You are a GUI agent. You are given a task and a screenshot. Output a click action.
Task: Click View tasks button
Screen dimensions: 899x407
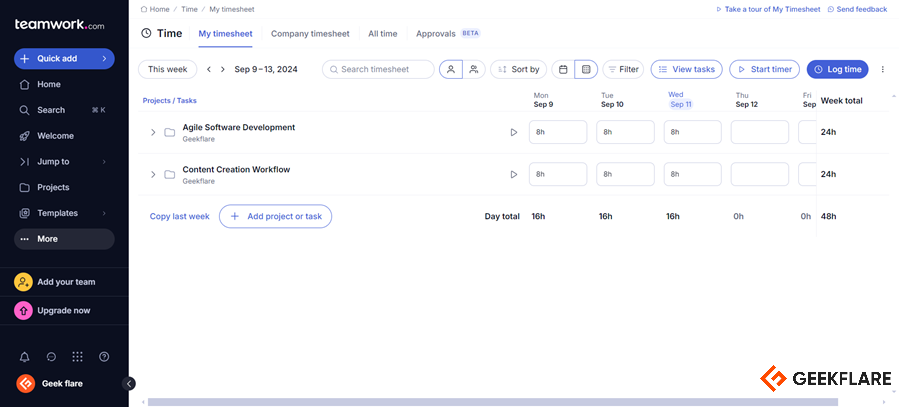pyautogui.click(x=686, y=69)
